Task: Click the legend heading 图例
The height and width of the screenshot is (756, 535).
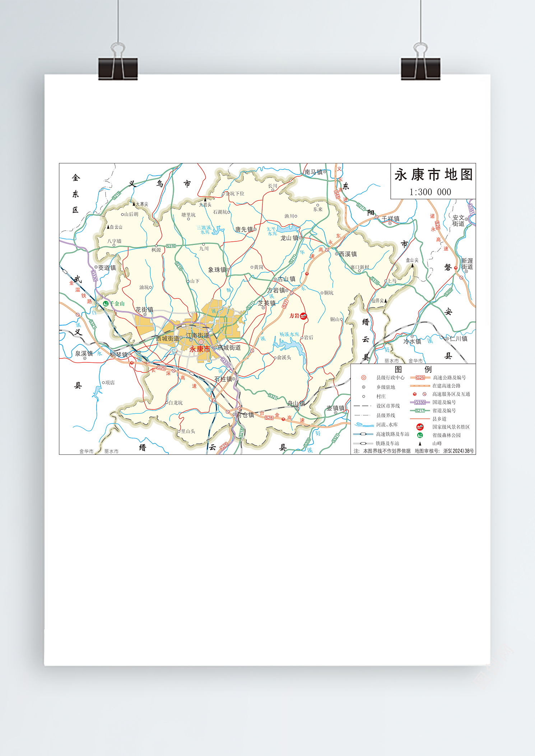Action: [x=413, y=369]
